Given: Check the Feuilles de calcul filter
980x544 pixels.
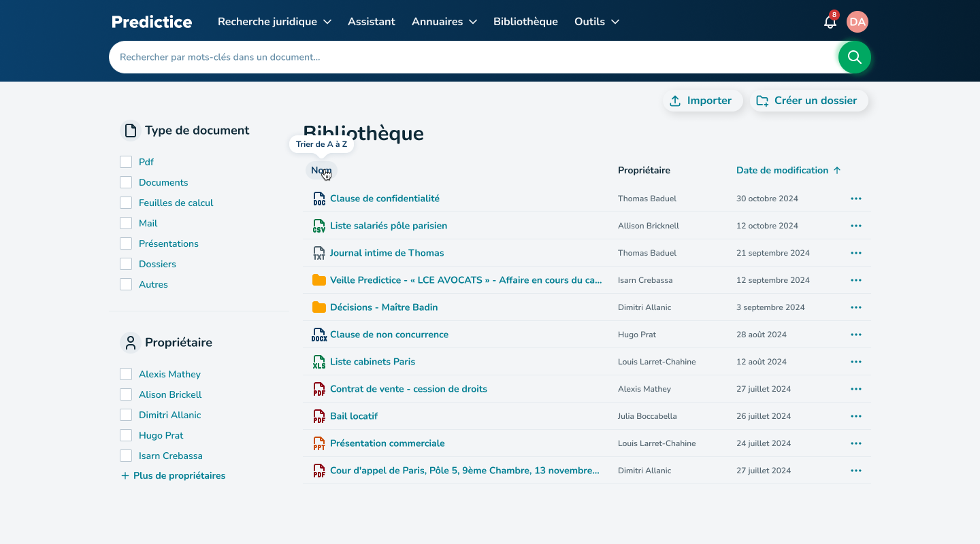Looking at the screenshot, I should click(x=126, y=203).
